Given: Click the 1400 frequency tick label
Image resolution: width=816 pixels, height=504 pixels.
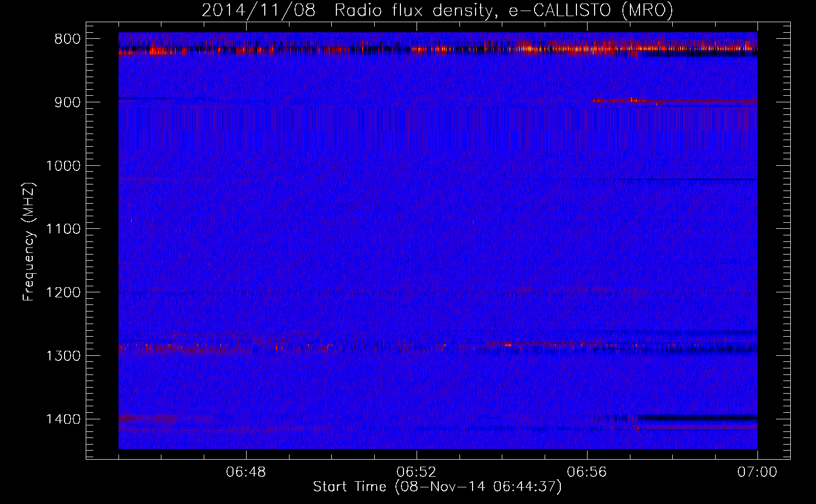Looking at the screenshot, I should pyautogui.click(x=63, y=419).
